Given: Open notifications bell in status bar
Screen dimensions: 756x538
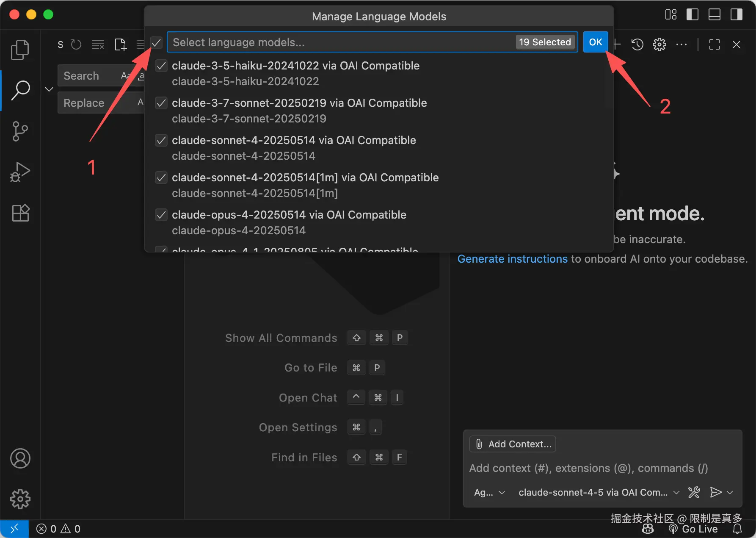Looking at the screenshot, I should 737,529.
